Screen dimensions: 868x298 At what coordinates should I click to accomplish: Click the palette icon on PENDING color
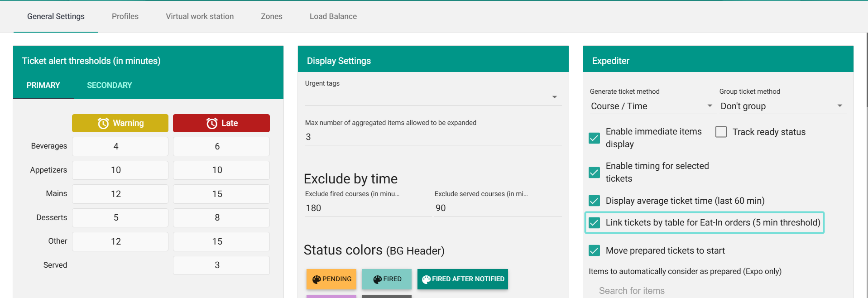coord(317,279)
